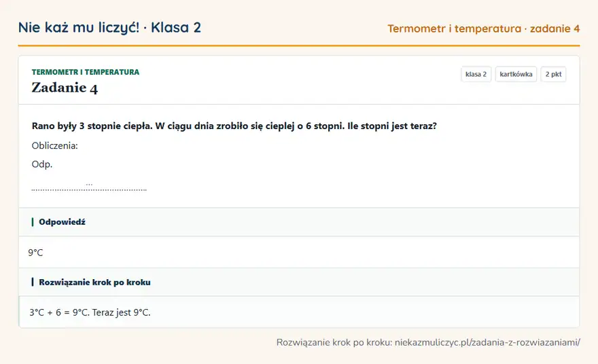Click the 'Nie każ mu liczyć! · Klasa 2' header title
The height and width of the screenshot is (364, 598).
click(109, 27)
